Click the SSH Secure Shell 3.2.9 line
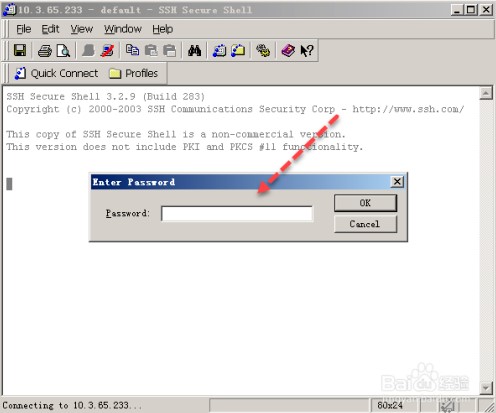This screenshot has height=413, width=496. click(x=105, y=97)
